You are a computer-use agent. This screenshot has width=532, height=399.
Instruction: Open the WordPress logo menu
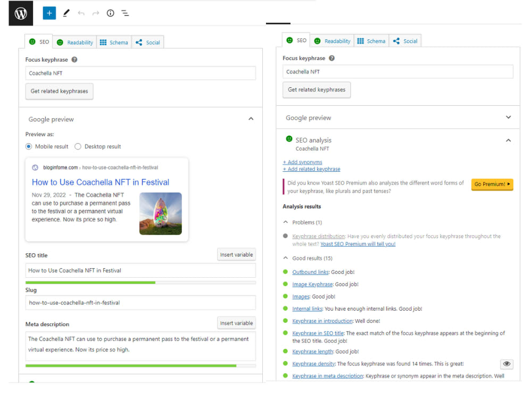click(x=21, y=13)
